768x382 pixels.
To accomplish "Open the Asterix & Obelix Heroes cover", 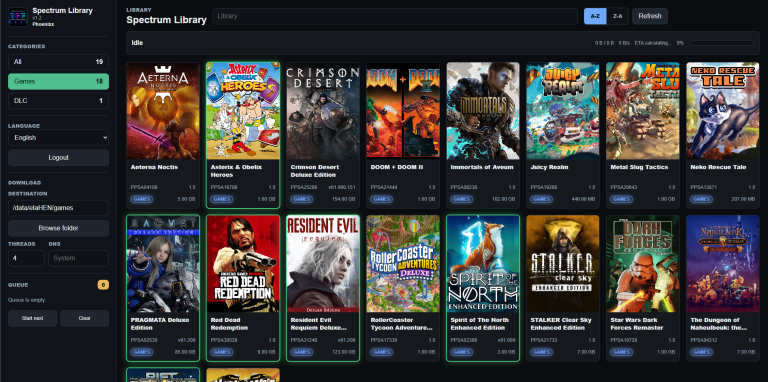I will (x=243, y=111).
